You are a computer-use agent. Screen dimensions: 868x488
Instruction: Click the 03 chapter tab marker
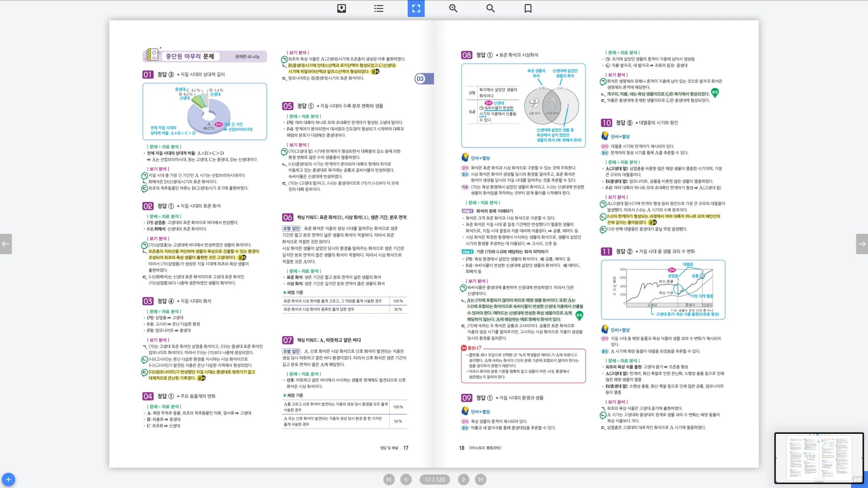point(421,79)
